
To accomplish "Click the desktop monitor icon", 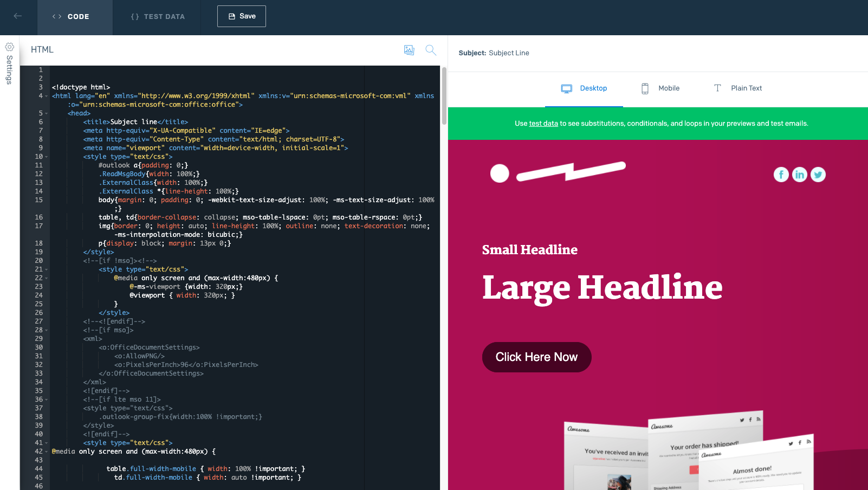I will 567,88.
